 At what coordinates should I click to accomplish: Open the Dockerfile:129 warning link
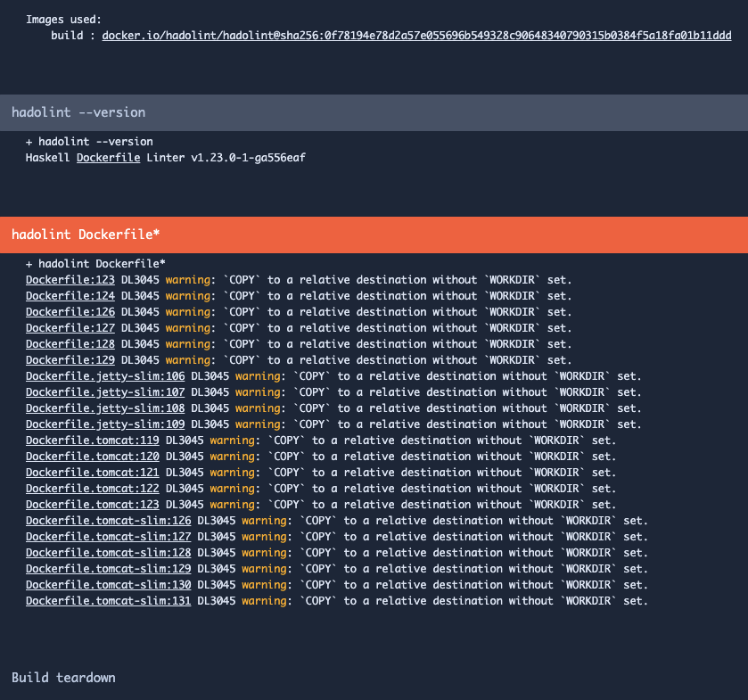[70, 359]
